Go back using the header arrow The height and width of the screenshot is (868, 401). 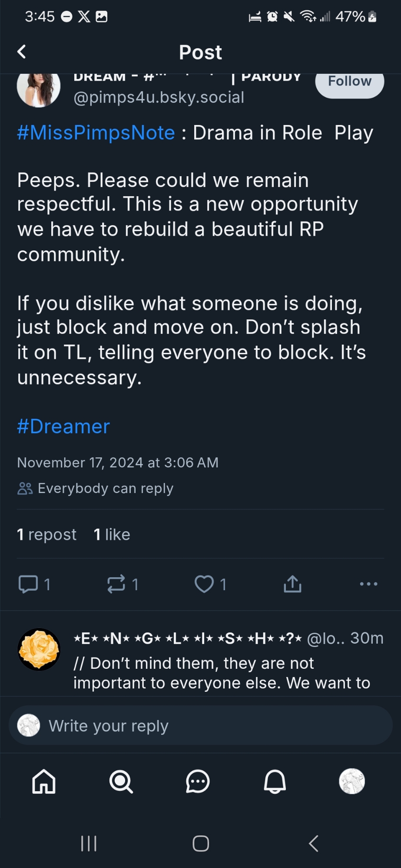click(22, 52)
